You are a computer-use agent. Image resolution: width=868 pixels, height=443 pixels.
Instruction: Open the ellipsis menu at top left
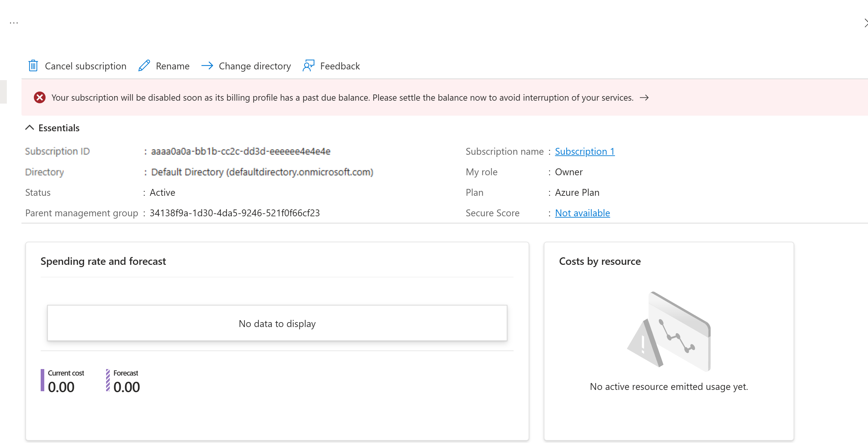pos(14,22)
